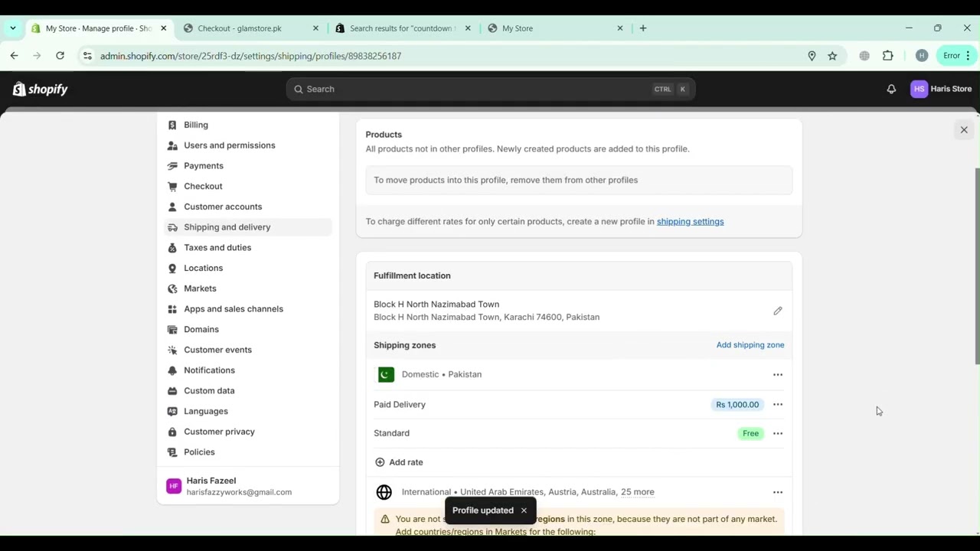This screenshot has width=980, height=551.
Task: Open Haris Fazeel user profile
Action: pos(247,487)
